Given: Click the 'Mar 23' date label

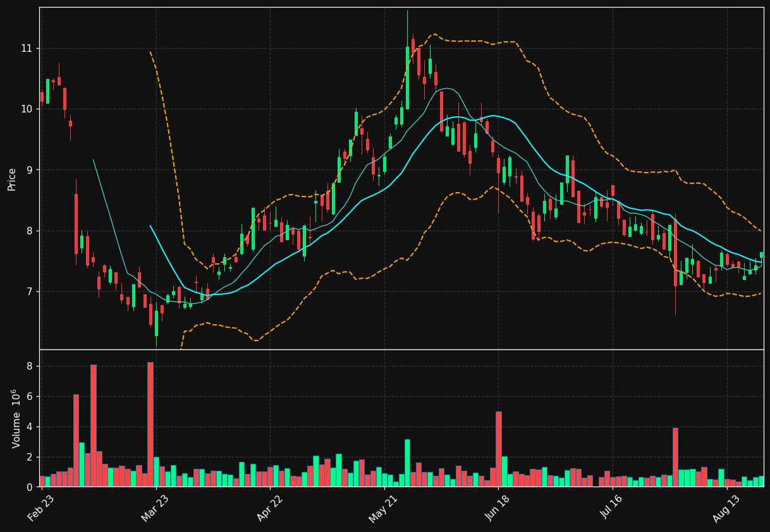Looking at the screenshot, I should tap(156, 507).
